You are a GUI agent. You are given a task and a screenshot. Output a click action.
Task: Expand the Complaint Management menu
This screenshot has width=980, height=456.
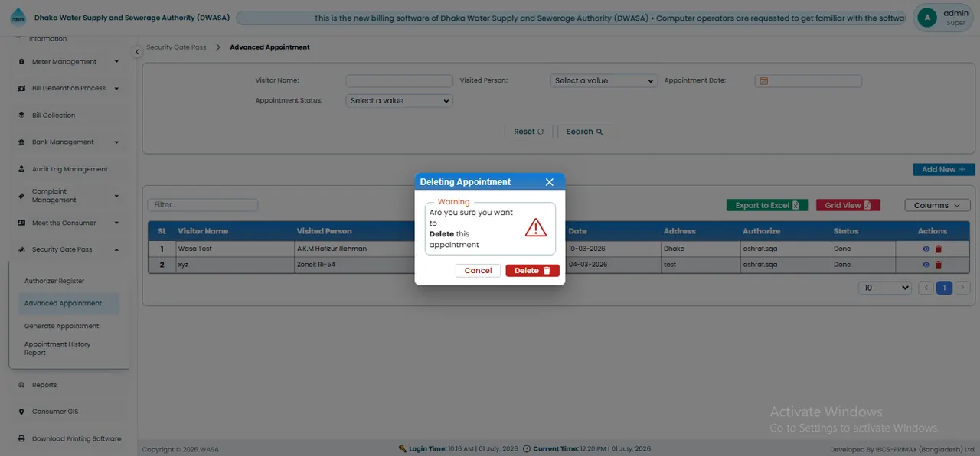coord(70,196)
